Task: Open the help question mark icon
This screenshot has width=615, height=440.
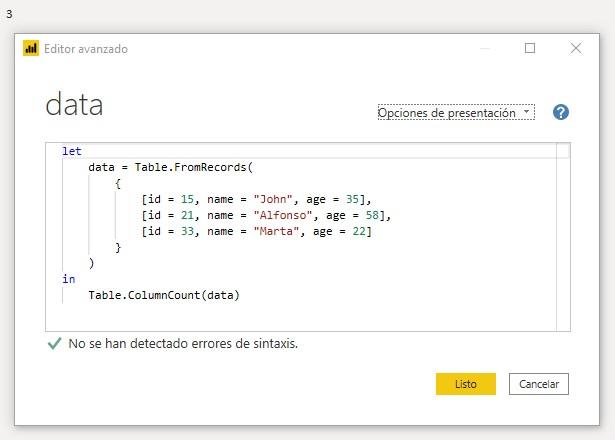Action: tap(560, 112)
